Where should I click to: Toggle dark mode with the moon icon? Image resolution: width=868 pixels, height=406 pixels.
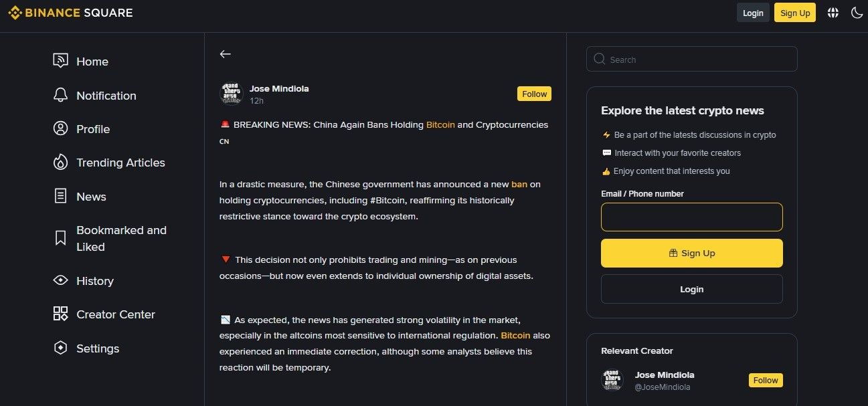[x=857, y=12]
